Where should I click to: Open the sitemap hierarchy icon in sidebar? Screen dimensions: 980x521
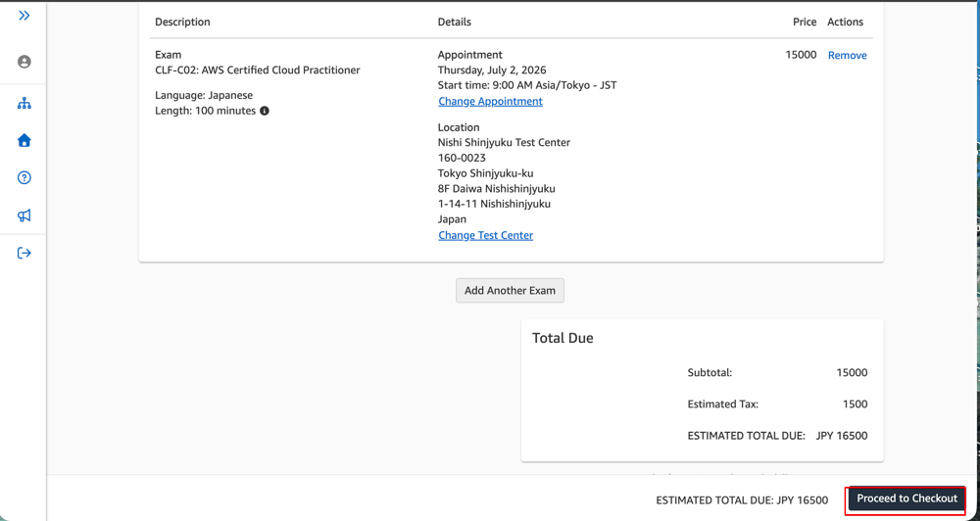[x=24, y=104]
